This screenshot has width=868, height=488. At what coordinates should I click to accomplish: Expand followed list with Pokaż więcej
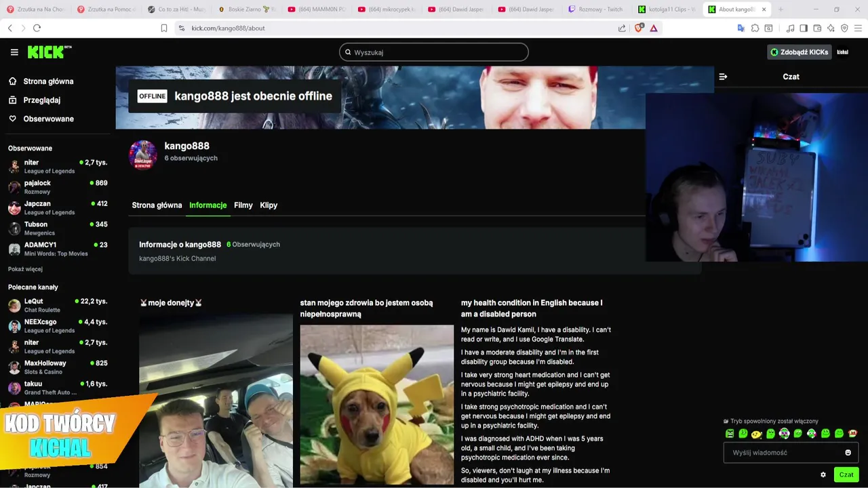[25, 269]
